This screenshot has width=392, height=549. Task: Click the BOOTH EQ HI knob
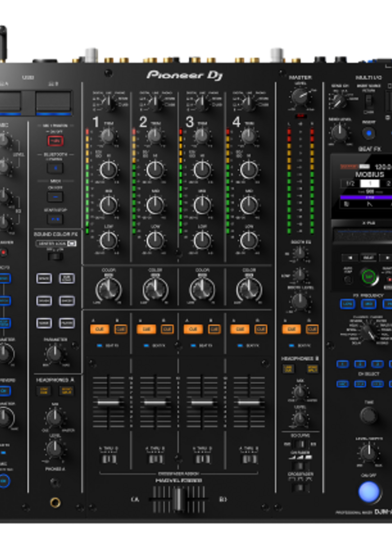coord(299,253)
